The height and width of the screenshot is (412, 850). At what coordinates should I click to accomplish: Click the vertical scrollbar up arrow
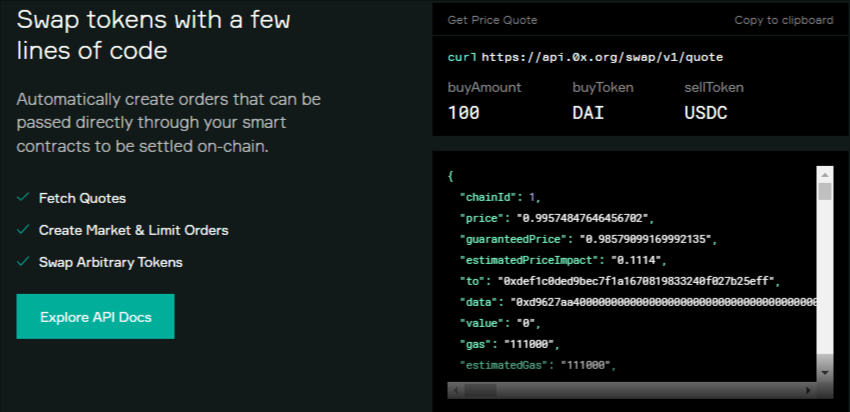tap(825, 175)
